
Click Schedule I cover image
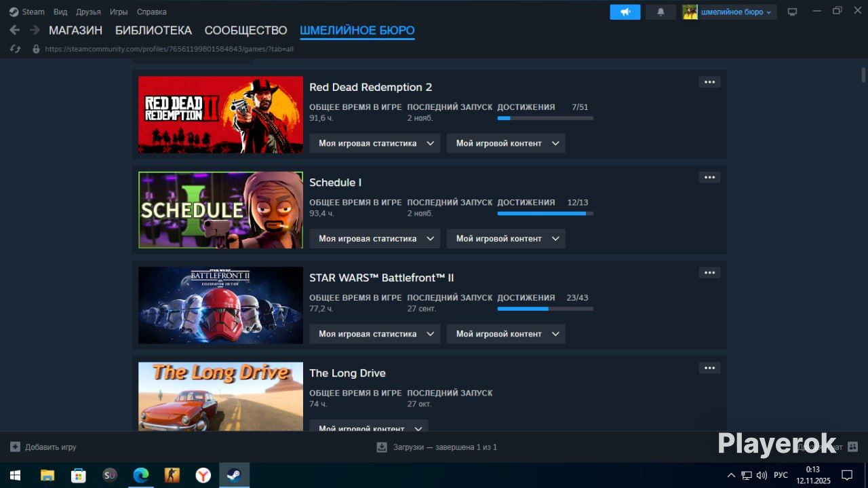pos(220,210)
